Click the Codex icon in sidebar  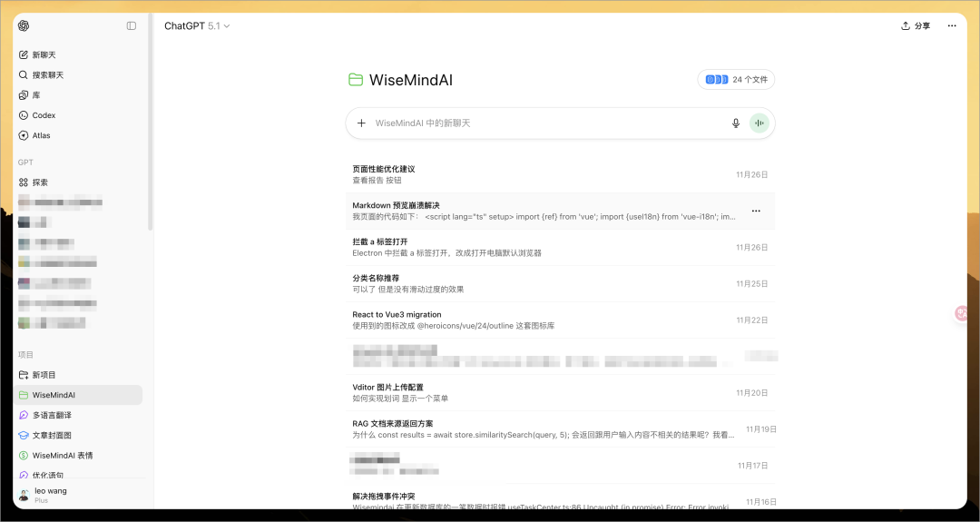pyautogui.click(x=23, y=115)
